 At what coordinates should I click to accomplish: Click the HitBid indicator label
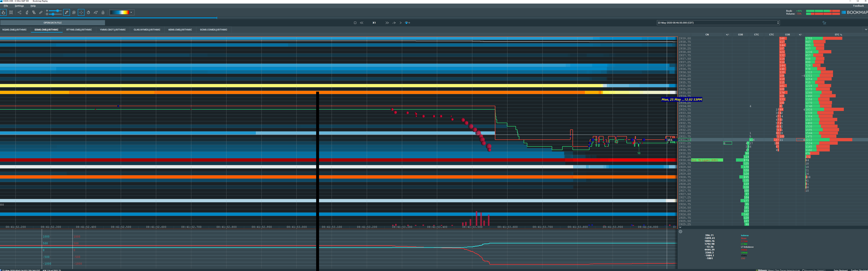click(x=744, y=250)
